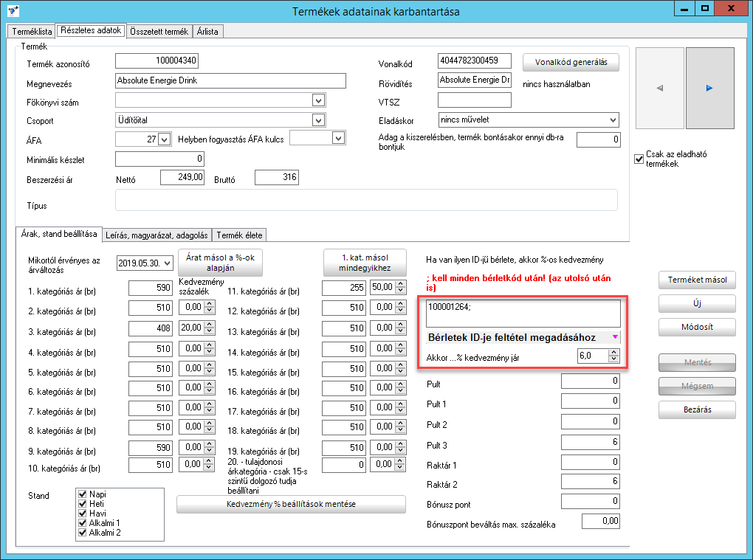Expand the Csoport dropdown showing Üdítőital
Viewport: 753px width, 560px height.
click(x=318, y=120)
